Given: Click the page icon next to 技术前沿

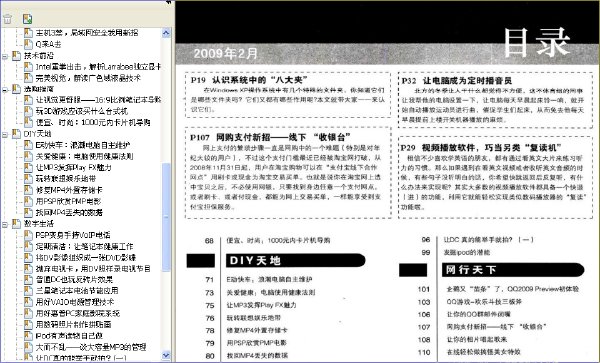Looking at the screenshot, I should [16, 55].
